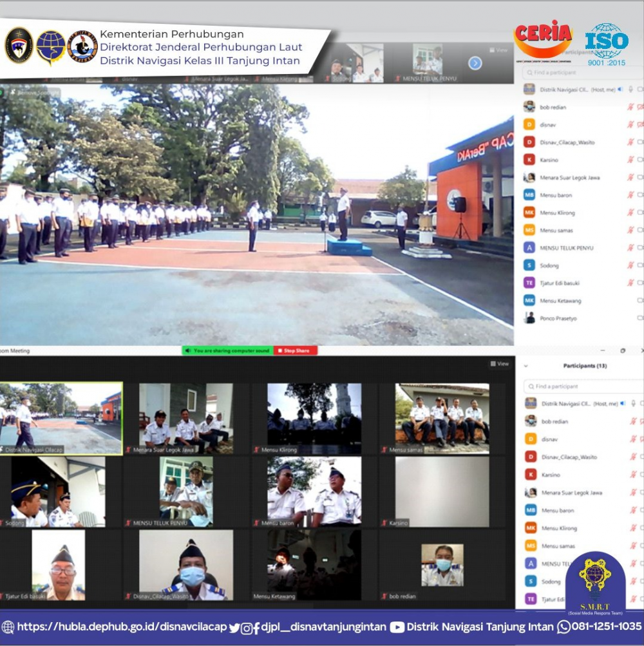Image resolution: width=644 pixels, height=646 pixels.
Task: Toggle bob redian's muted mic in the upper list
Action: pyautogui.click(x=630, y=107)
